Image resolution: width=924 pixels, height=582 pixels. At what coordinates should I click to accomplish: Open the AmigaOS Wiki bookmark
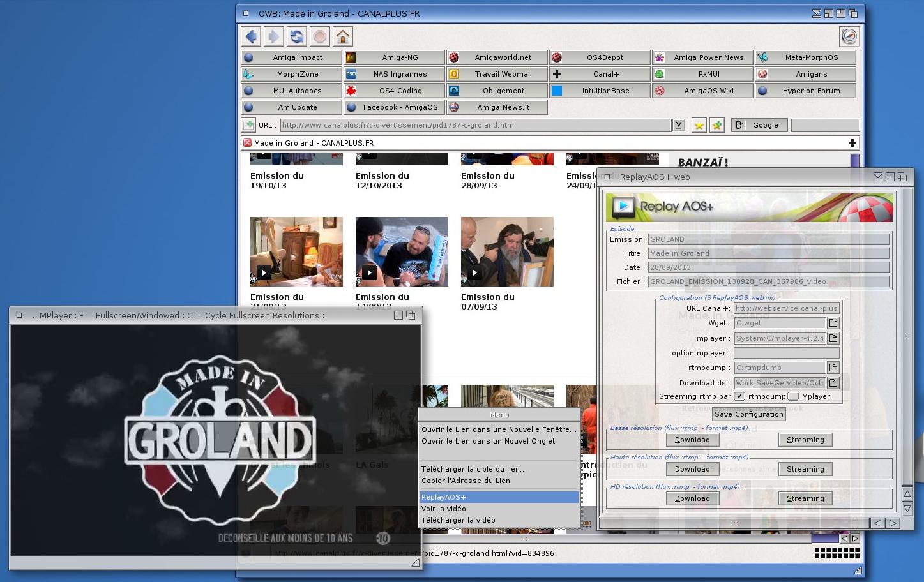click(x=702, y=91)
